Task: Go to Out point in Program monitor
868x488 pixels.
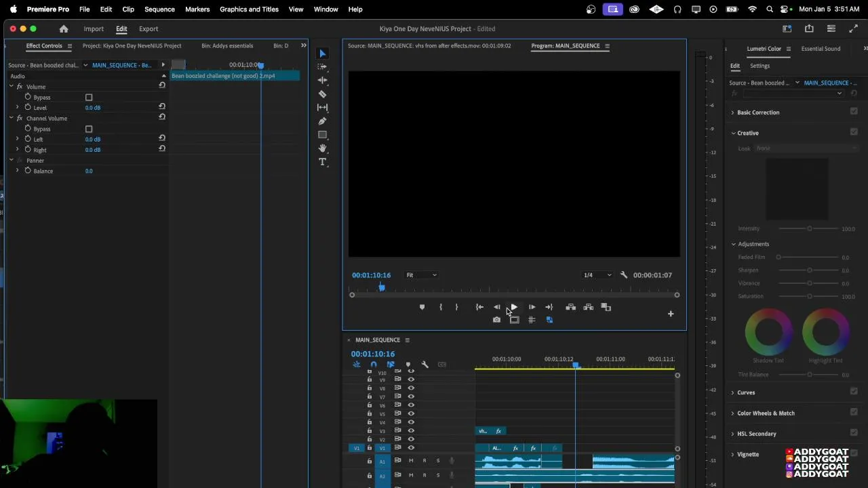Action: point(549,307)
